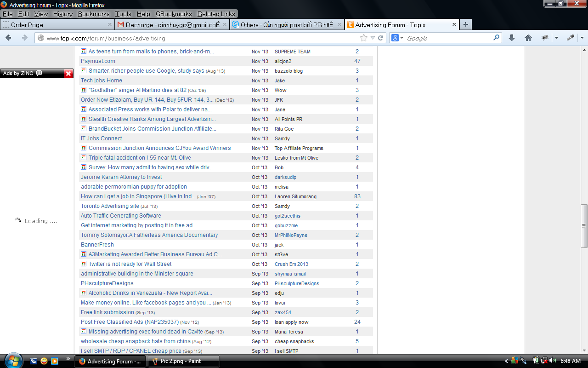Click the vertical page scrollbar thumb
Image resolution: width=588 pixels, height=368 pixels.
tap(584, 226)
